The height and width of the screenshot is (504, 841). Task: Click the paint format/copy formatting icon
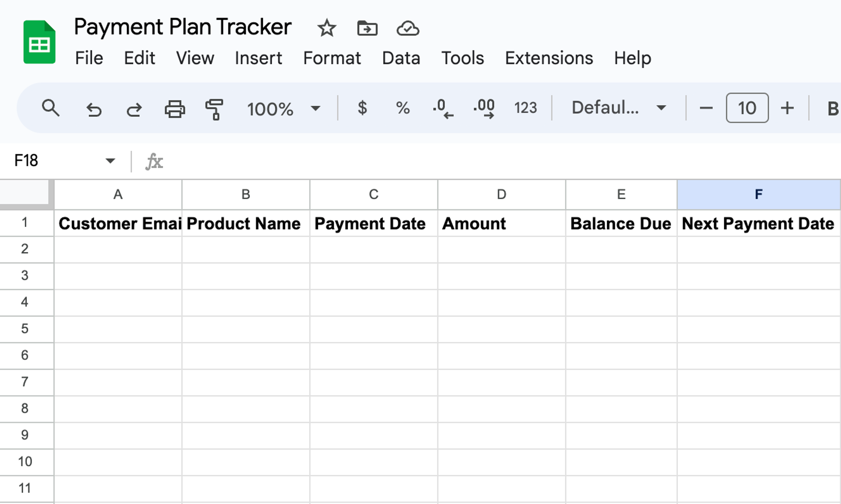tap(214, 108)
